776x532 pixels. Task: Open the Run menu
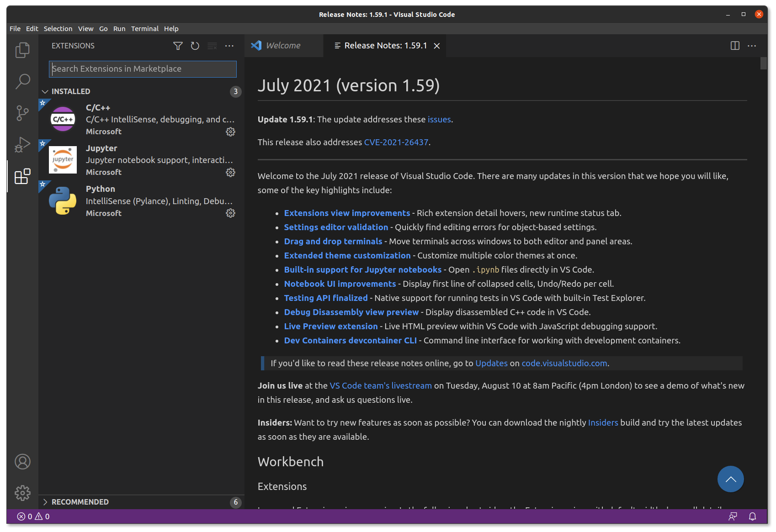coord(119,28)
